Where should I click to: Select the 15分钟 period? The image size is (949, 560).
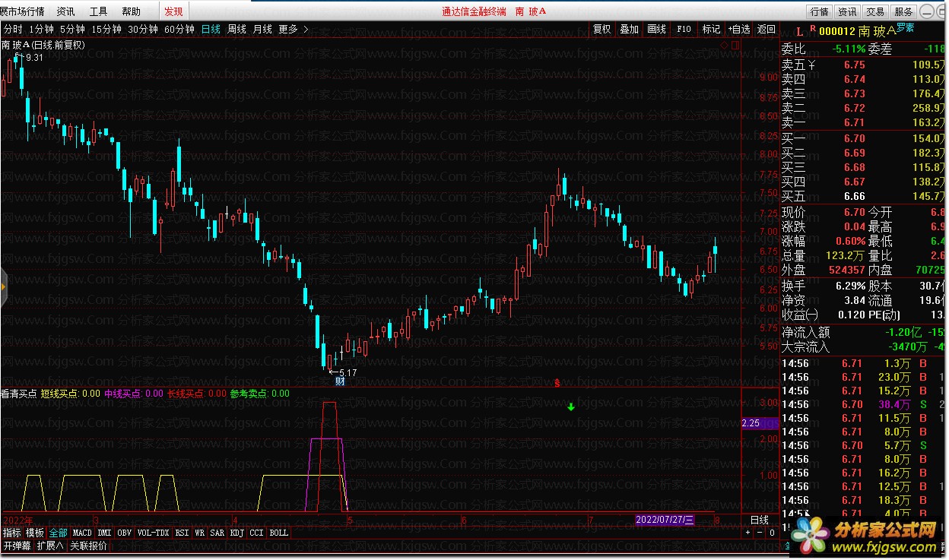(106, 29)
